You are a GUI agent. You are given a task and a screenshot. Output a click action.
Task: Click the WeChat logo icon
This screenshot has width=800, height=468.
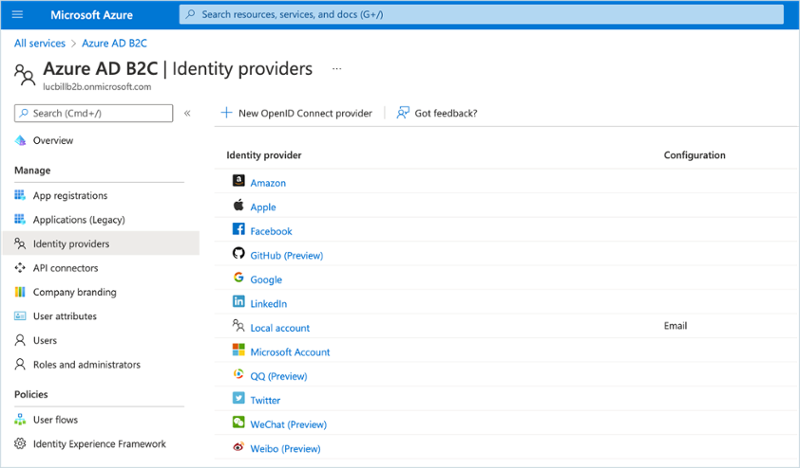click(238, 422)
